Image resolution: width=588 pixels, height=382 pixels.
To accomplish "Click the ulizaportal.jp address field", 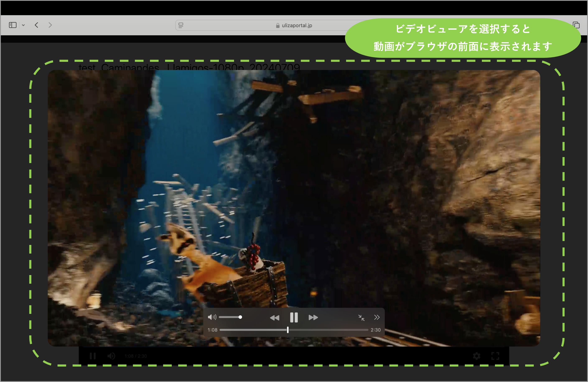I will point(297,25).
